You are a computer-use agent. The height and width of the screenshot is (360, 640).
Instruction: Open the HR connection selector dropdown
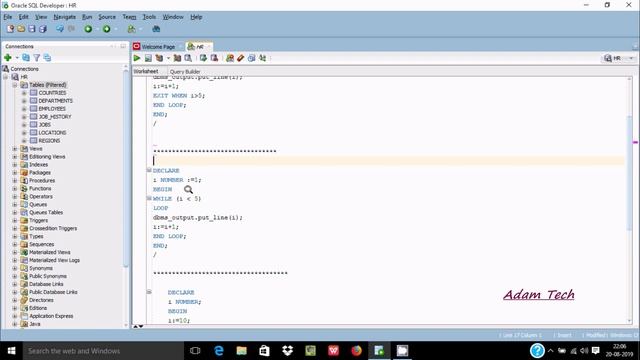click(631, 58)
